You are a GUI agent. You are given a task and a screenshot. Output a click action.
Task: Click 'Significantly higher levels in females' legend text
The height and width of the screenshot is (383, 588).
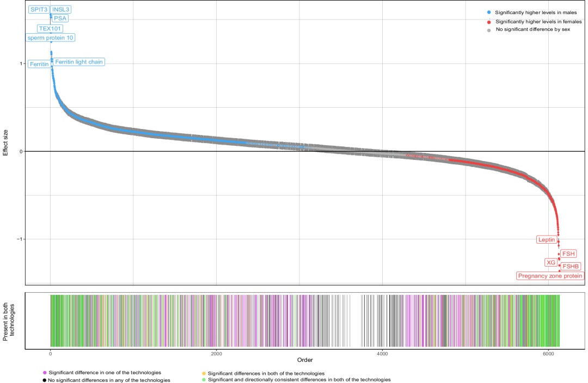tap(538, 22)
